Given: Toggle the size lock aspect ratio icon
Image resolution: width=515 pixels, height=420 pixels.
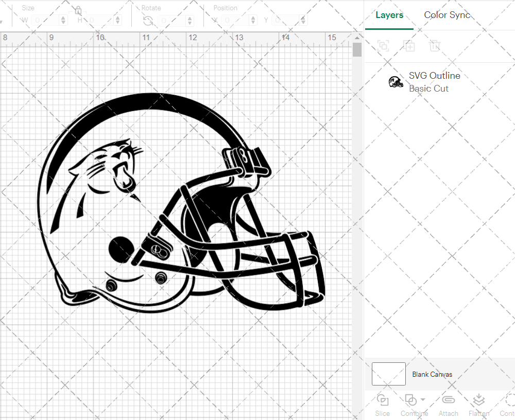Looking at the screenshot, I should point(78,10).
